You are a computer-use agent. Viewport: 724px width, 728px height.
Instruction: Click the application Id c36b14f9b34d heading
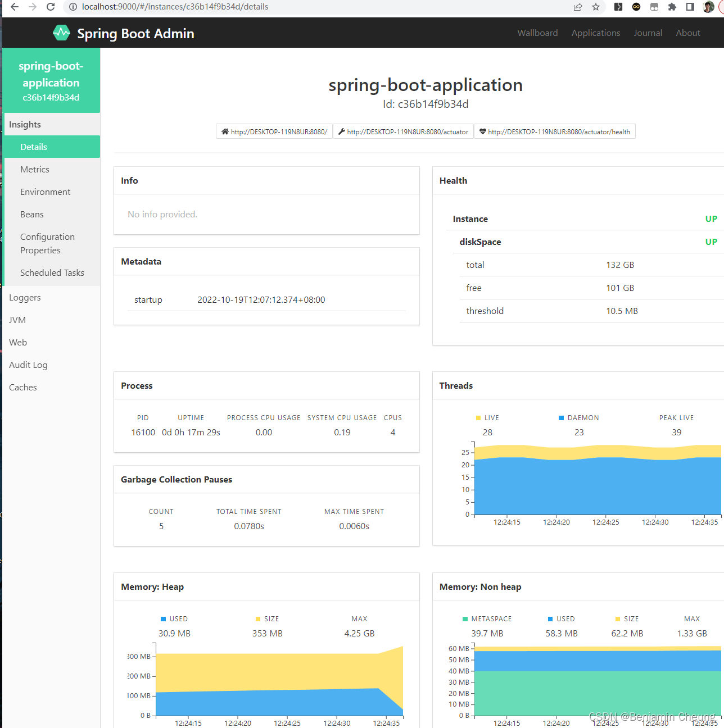pyautogui.click(x=426, y=104)
